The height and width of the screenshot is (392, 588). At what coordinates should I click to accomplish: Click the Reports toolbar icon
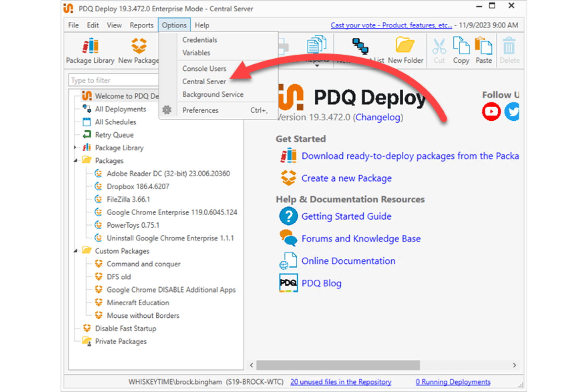317,45
